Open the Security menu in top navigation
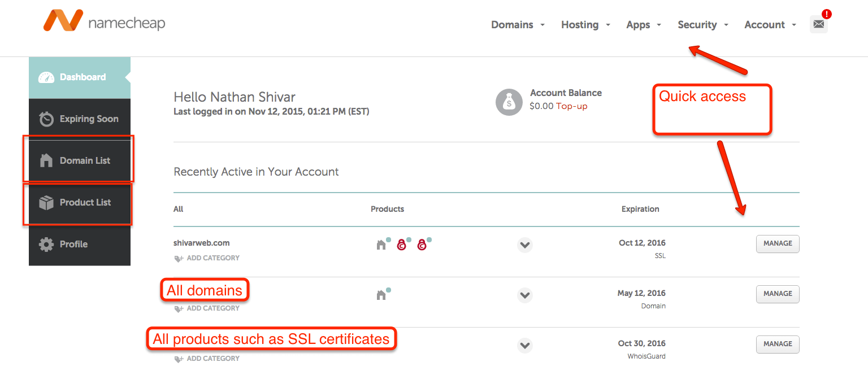The image size is (868, 375). [702, 25]
